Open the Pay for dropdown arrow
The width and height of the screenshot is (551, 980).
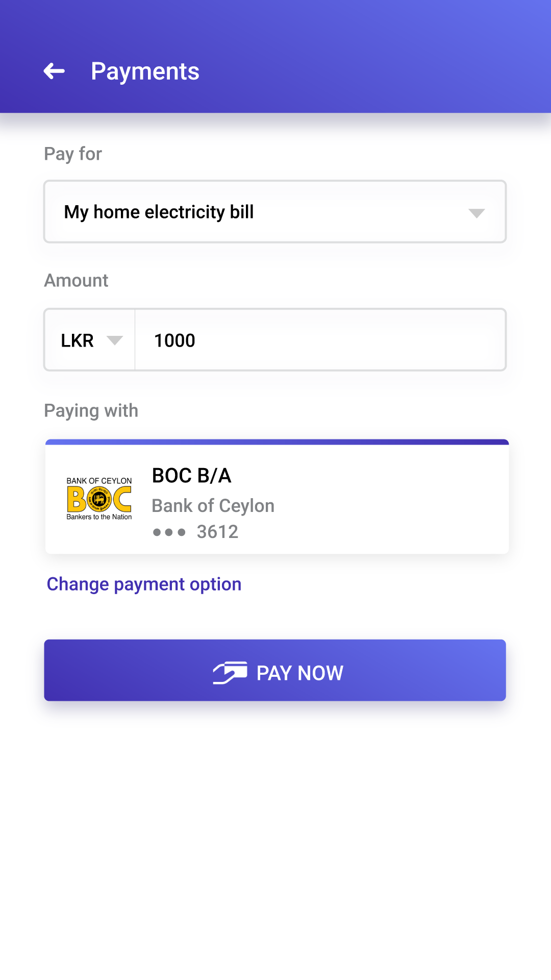(x=476, y=213)
